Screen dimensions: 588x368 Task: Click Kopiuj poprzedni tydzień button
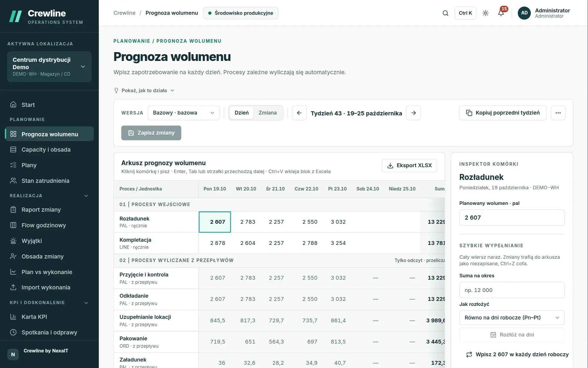(503, 113)
